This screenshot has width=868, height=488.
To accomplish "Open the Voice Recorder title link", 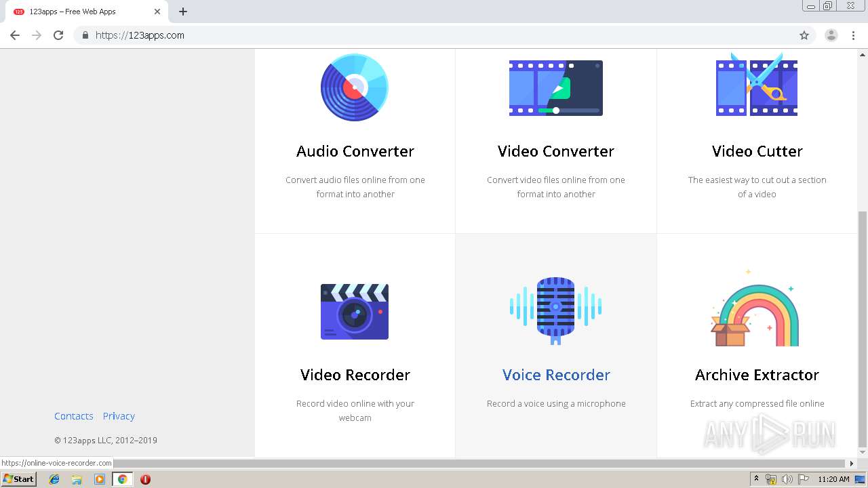I will coord(556,375).
